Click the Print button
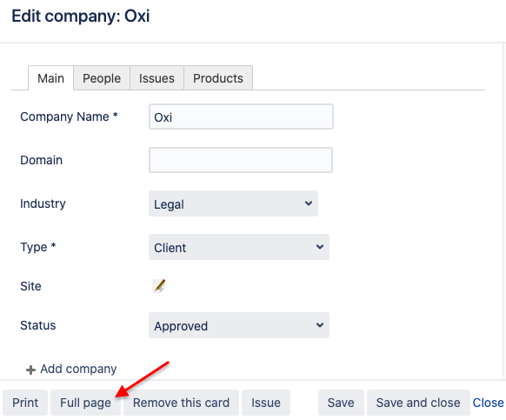 coord(25,403)
